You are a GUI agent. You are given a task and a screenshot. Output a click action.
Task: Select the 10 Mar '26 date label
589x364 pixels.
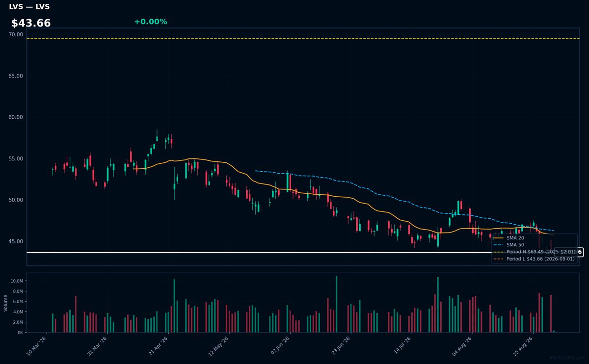(37, 345)
